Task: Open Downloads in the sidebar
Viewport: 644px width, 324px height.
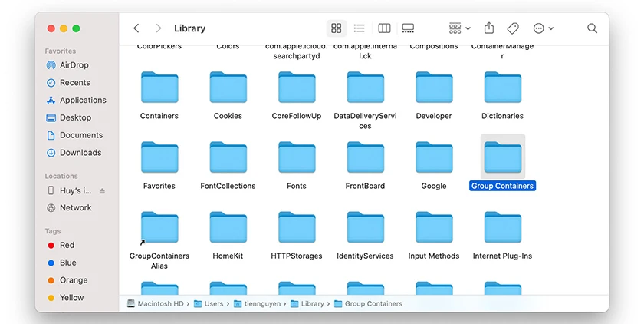Action: (x=74, y=153)
